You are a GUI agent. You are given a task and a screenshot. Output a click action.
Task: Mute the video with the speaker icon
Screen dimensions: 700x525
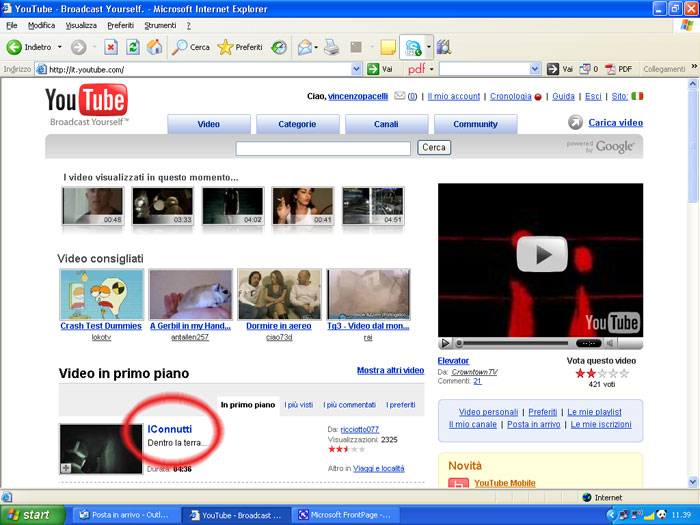click(x=610, y=343)
